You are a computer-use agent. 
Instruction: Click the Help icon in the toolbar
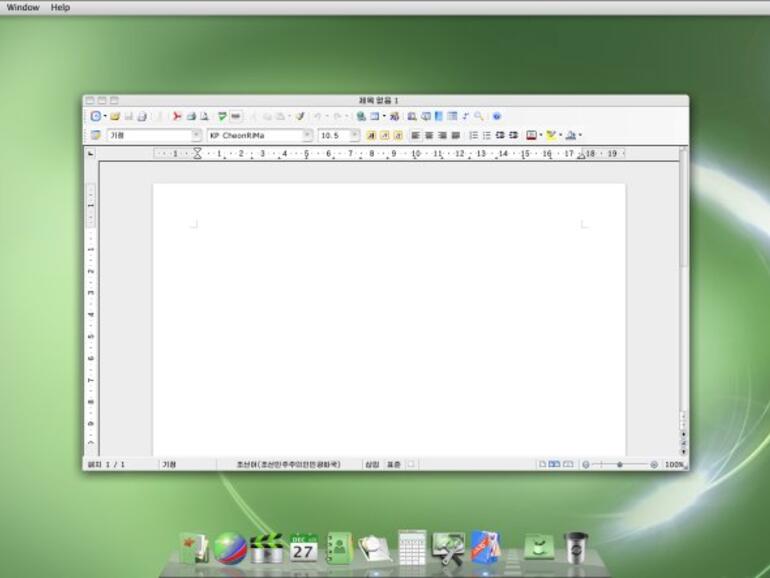497,117
